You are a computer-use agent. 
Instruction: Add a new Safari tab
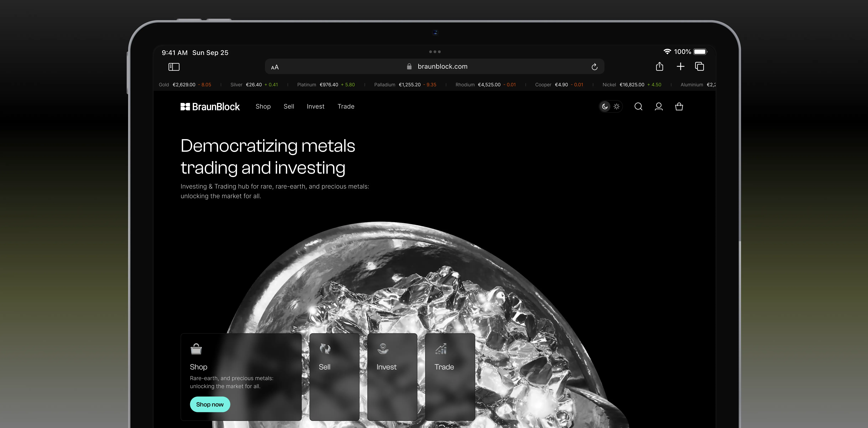tap(680, 67)
